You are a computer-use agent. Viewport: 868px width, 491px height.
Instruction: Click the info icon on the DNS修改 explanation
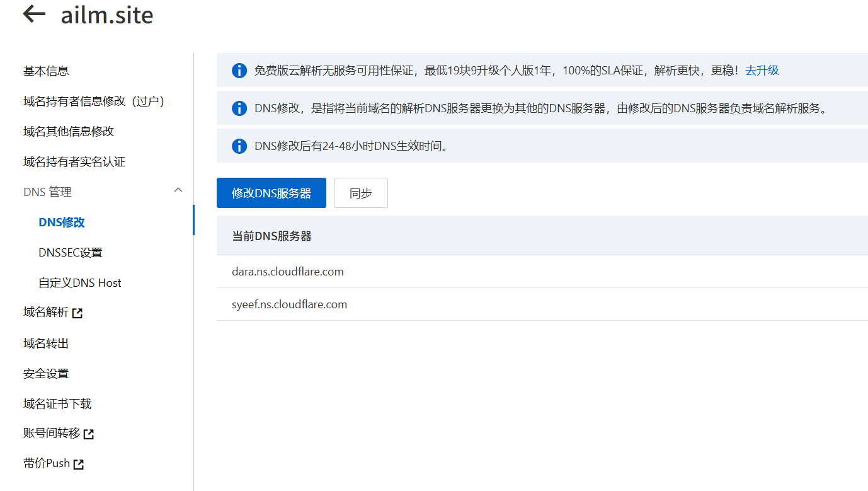coord(239,108)
